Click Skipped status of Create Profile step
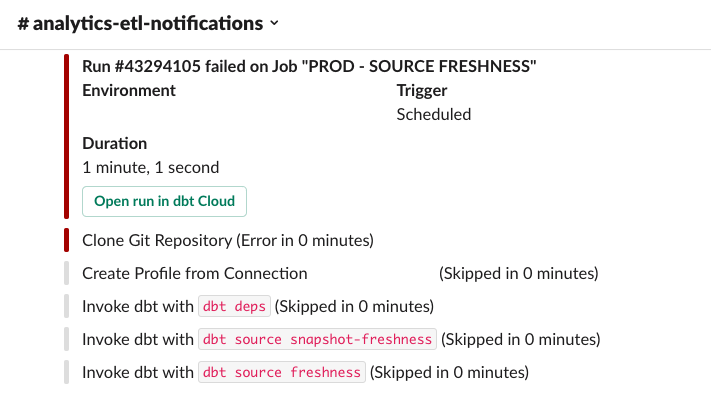711x405 pixels. [x=519, y=273]
